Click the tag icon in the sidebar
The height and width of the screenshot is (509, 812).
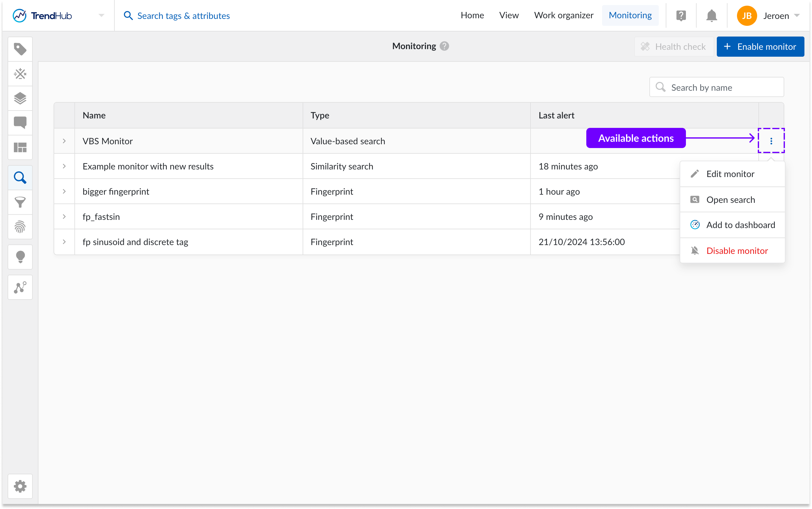click(x=20, y=49)
